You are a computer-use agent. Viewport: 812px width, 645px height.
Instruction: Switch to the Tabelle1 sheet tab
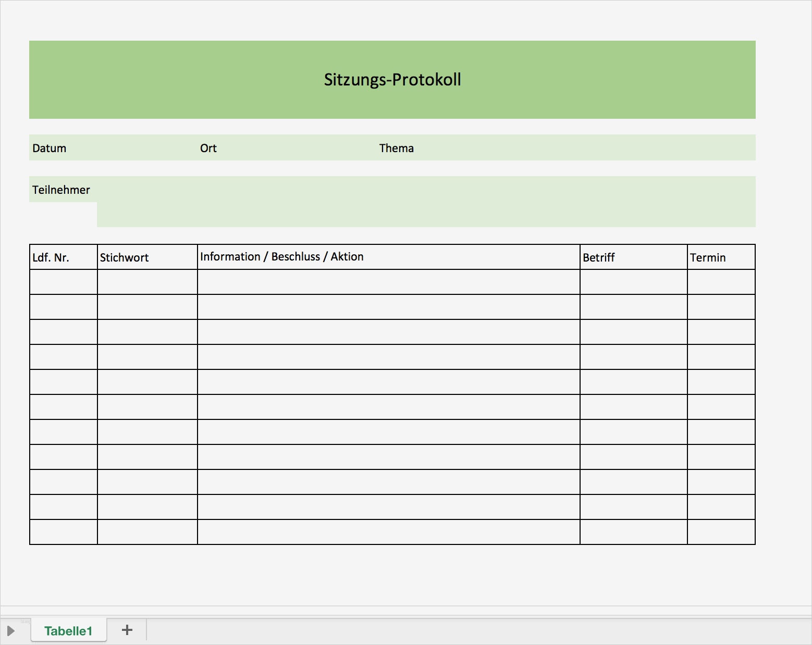coord(69,630)
